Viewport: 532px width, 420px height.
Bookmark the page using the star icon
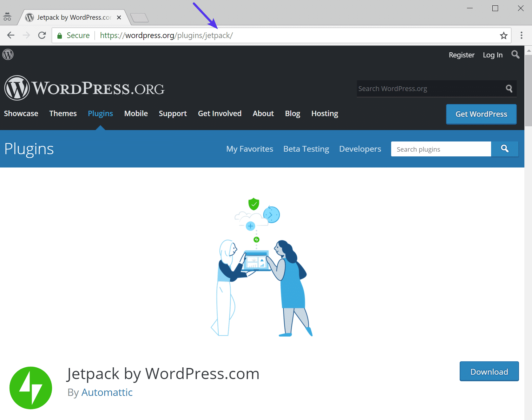point(504,35)
